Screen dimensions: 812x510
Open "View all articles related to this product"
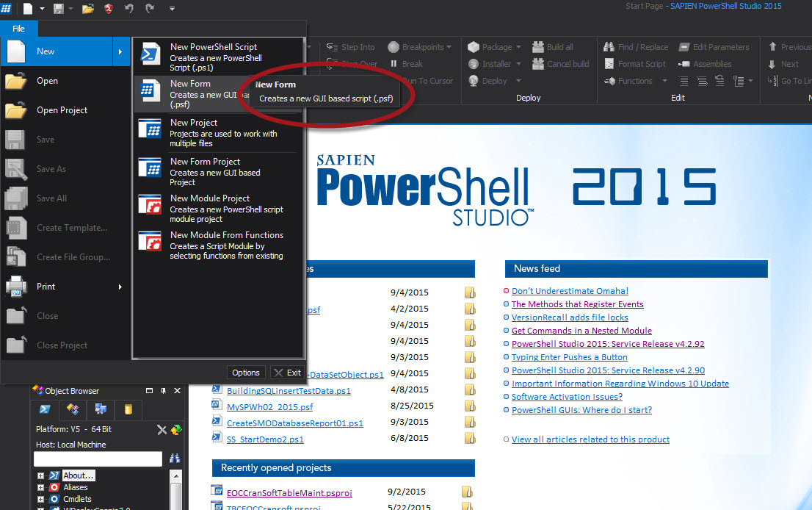click(590, 439)
